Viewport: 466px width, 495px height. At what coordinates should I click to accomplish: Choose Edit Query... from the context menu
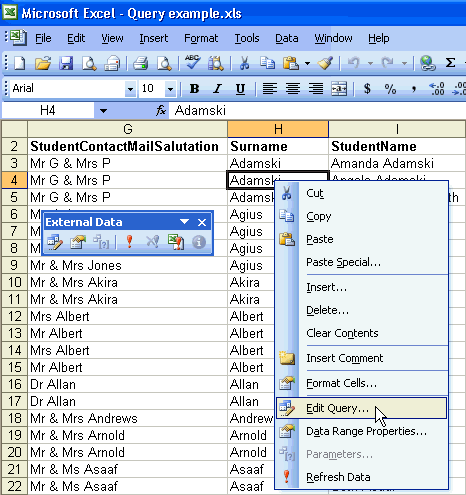361,408
